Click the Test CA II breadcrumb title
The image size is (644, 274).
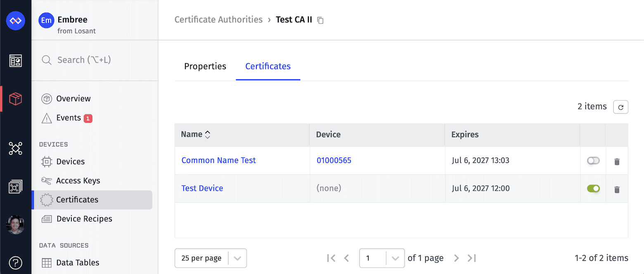point(294,20)
